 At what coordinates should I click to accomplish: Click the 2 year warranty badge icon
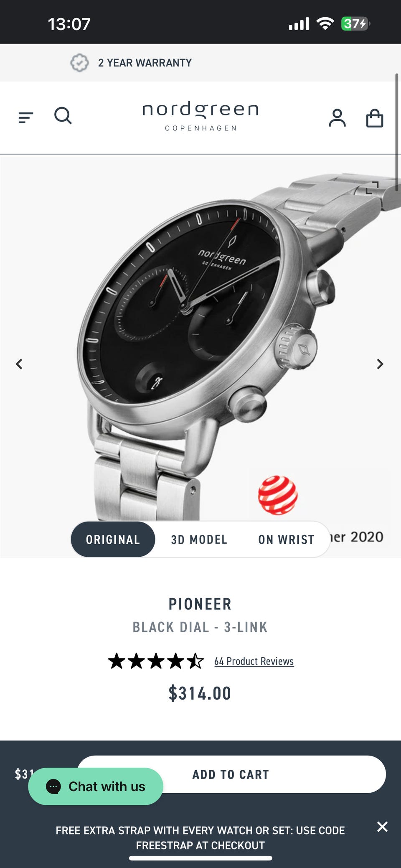click(79, 63)
